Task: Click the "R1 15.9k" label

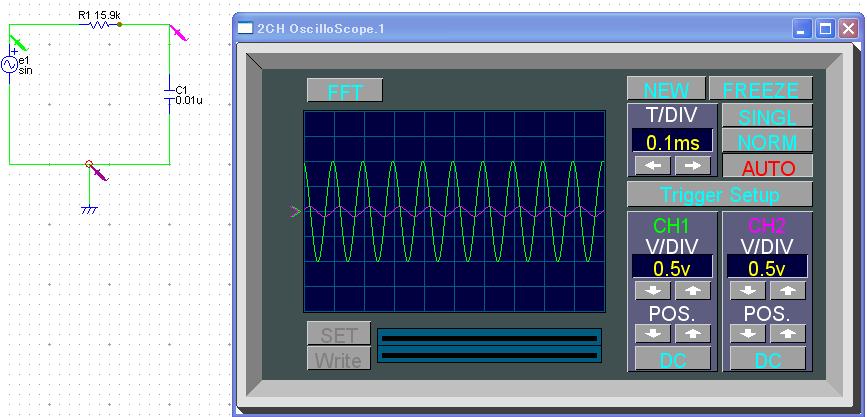Action: coord(99,15)
